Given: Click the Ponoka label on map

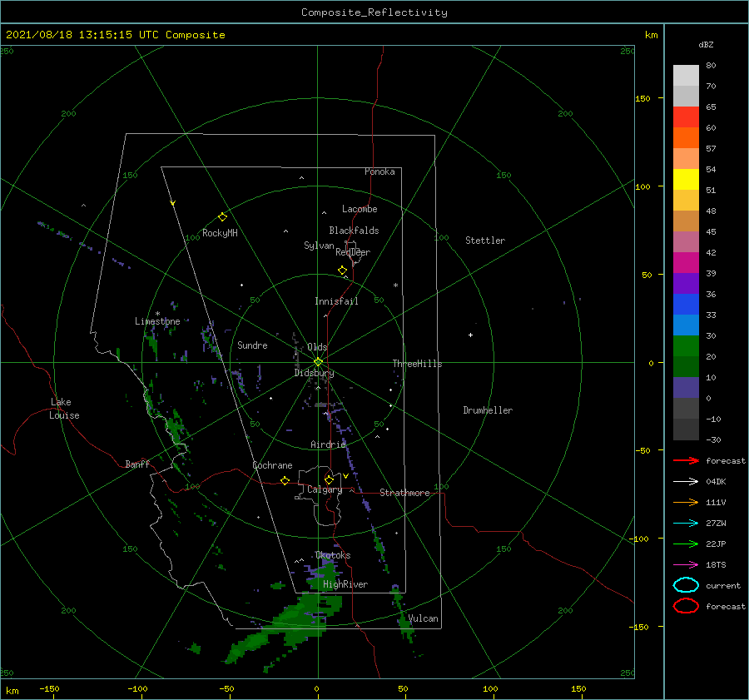Looking at the screenshot, I should click(379, 171).
